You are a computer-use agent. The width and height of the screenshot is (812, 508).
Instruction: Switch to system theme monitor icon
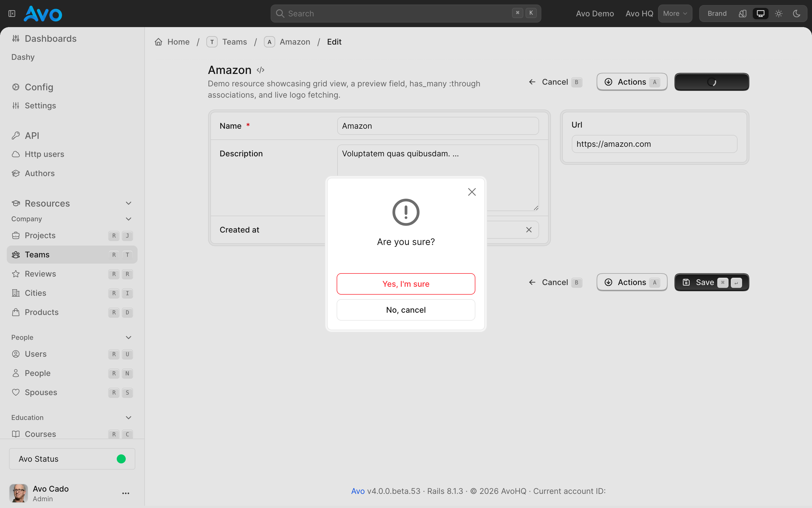(x=760, y=14)
